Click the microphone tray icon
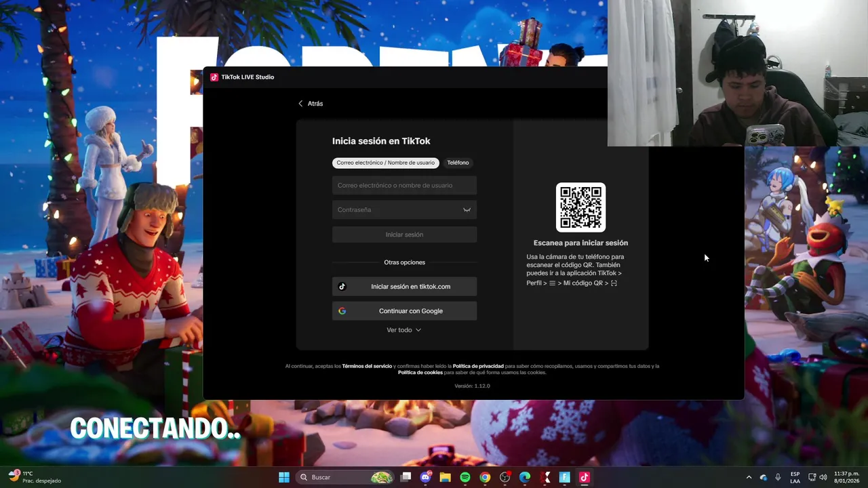This screenshot has width=868, height=488. [x=778, y=477]
